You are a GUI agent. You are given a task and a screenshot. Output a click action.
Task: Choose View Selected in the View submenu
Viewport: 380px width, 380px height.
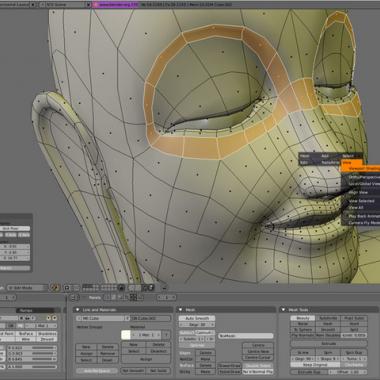tap(362, 201)
